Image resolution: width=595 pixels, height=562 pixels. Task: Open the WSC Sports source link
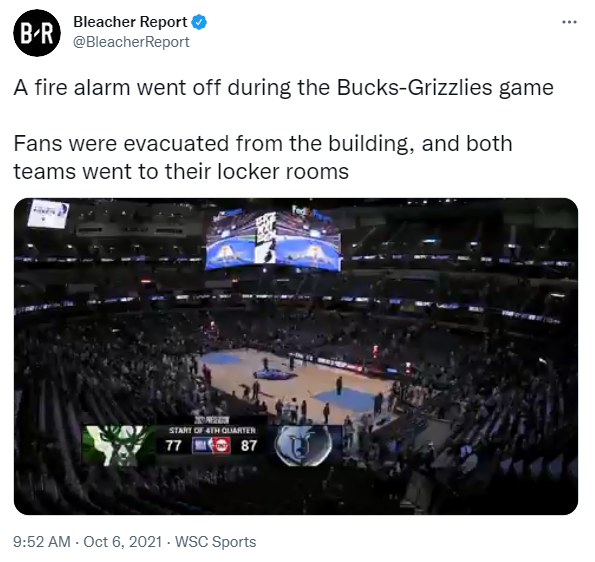click(215, 542)
